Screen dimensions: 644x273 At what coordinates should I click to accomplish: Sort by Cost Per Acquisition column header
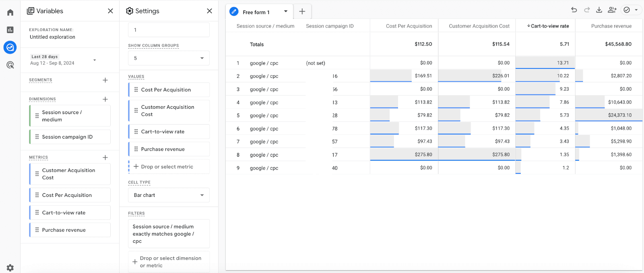coord(409,26)
